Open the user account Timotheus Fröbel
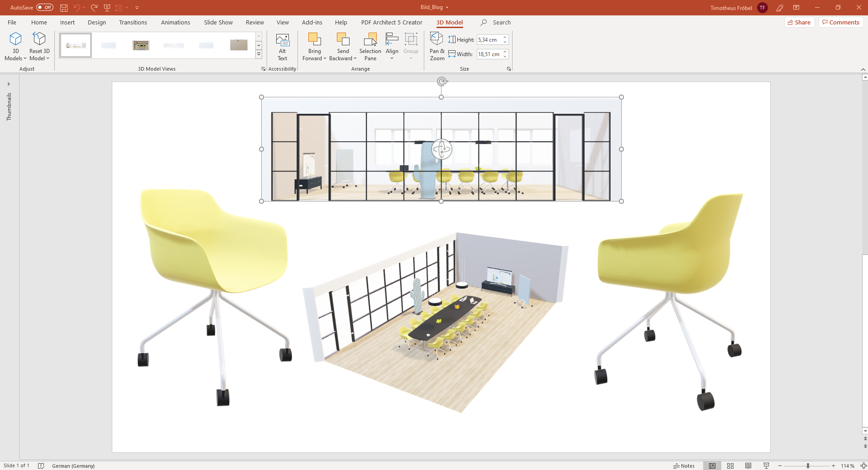868x470 pixels. click(x=739, y=8)
